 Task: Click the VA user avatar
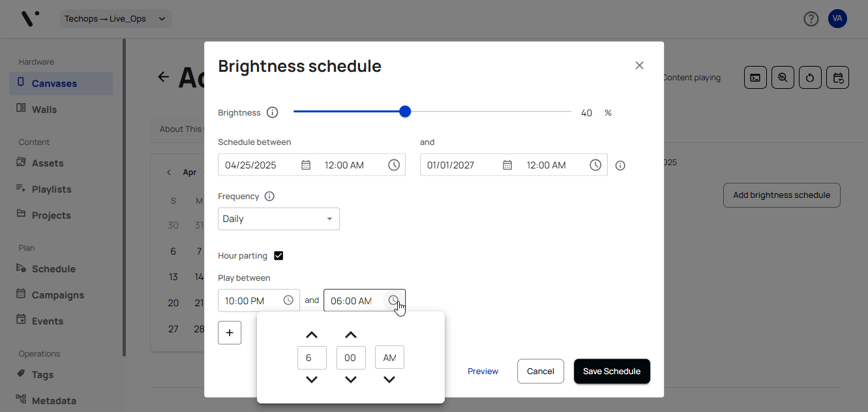pos(837,18)
